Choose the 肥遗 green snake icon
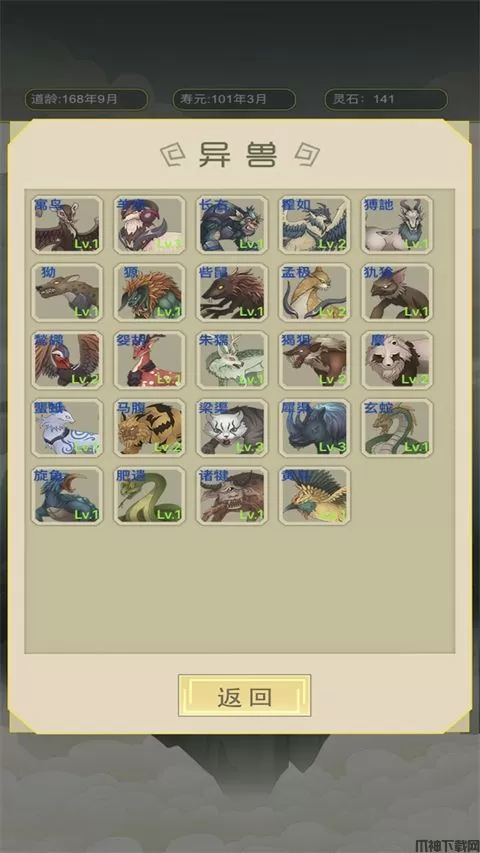This screenshot has width=480, height=853. point(150,496)
